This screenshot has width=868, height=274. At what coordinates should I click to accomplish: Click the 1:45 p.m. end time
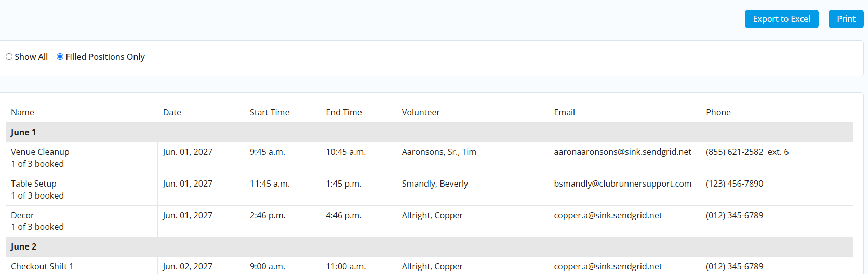[x=344, y=184]
